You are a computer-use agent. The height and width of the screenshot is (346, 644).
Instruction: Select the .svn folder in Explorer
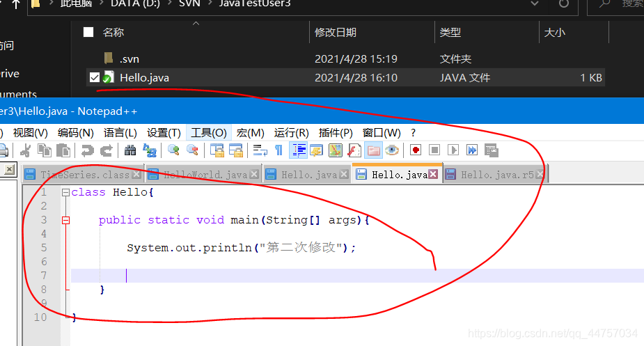click(x=129, y=59)
